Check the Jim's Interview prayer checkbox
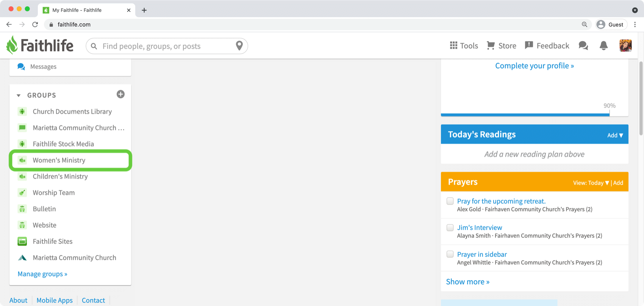 (x=450, y=228)
